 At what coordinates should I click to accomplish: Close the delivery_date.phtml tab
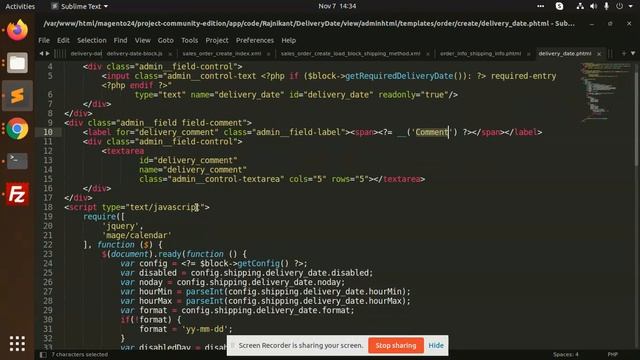click(599, 54)
